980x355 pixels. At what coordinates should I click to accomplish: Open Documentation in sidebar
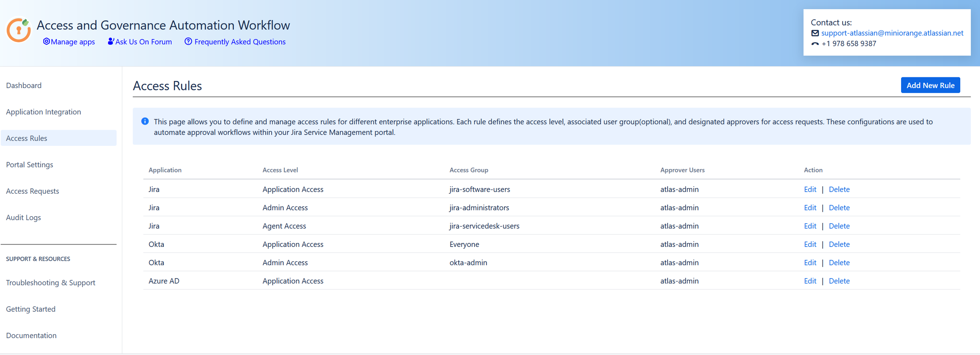point(31,335)
